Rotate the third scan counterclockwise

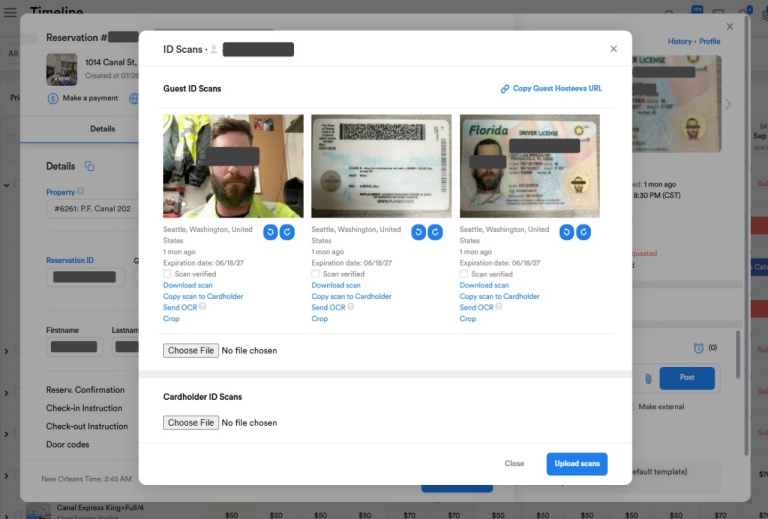click(x=566, y=232)
